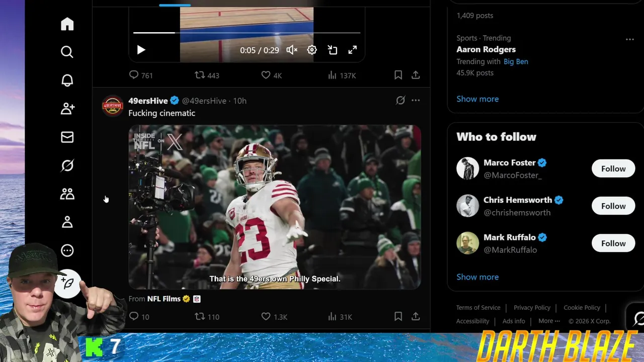The image size is (644, 362).
Task: Open Messages envelope icon
Action: [67, 137]
